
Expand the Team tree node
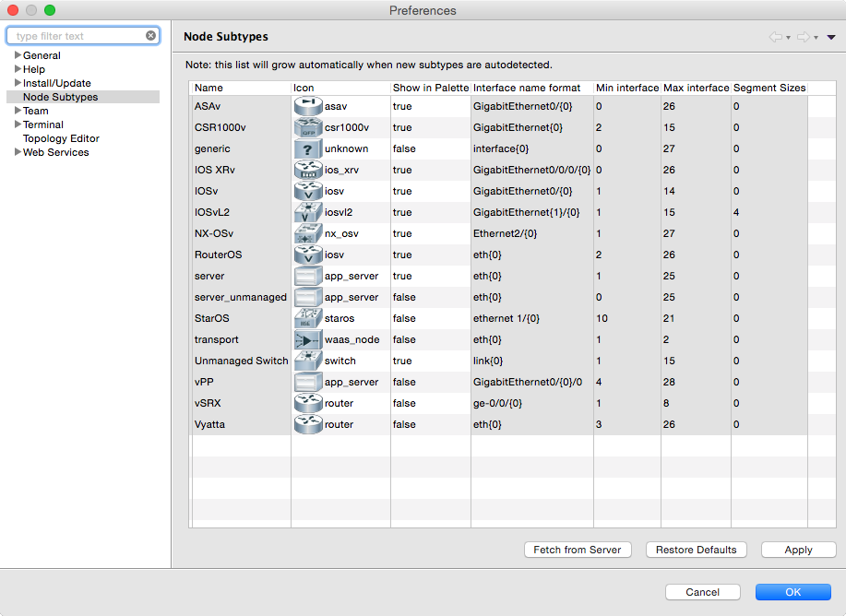coord(18,111)
